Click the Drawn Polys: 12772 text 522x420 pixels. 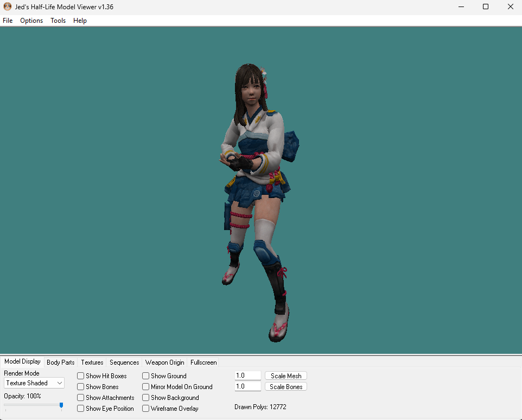coord(260,407)
